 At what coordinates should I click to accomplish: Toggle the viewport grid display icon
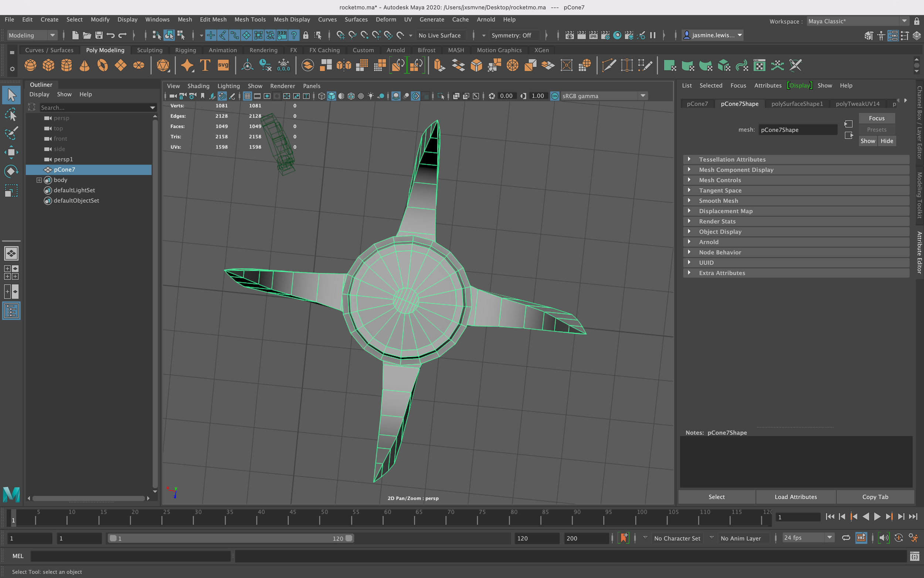click(248, 96)
